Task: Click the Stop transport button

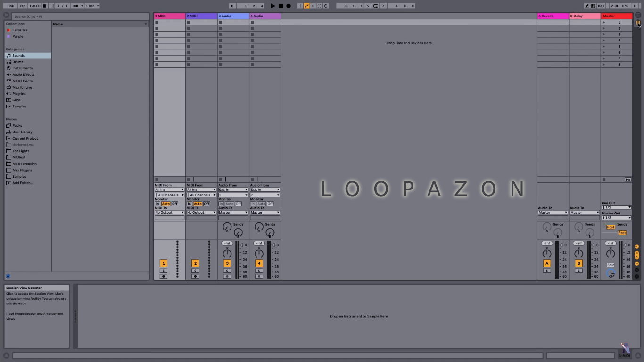Action: click(x=281, y=6)
